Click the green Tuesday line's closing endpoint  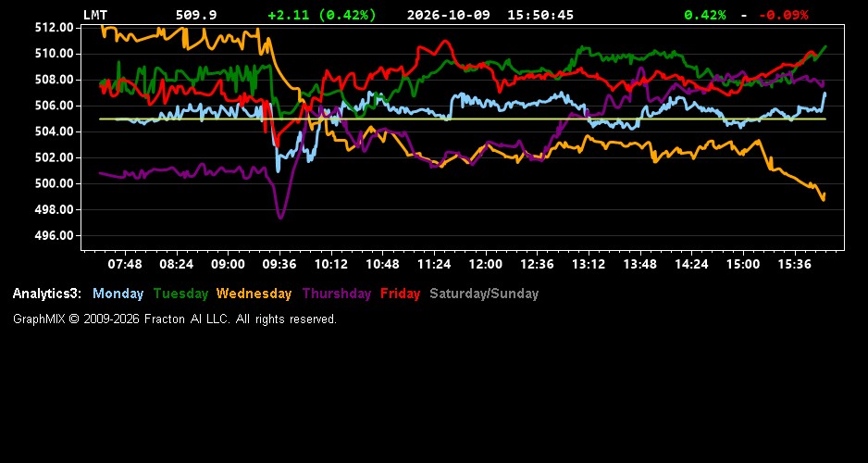click(x=825, y=46)
